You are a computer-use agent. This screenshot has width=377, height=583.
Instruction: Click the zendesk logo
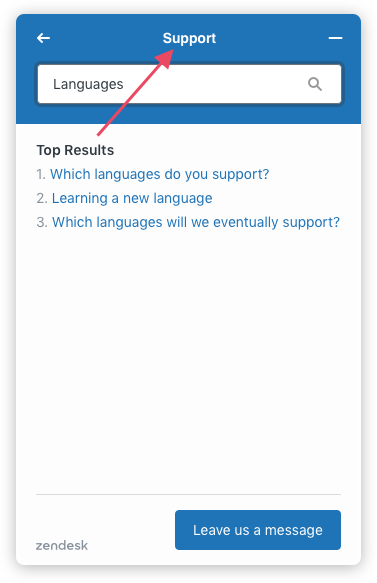coord(62,545)
